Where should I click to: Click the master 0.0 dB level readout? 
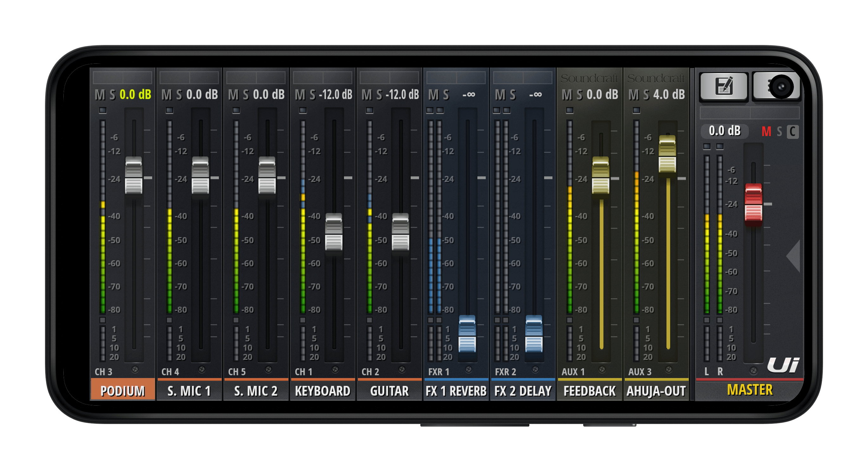724,131
